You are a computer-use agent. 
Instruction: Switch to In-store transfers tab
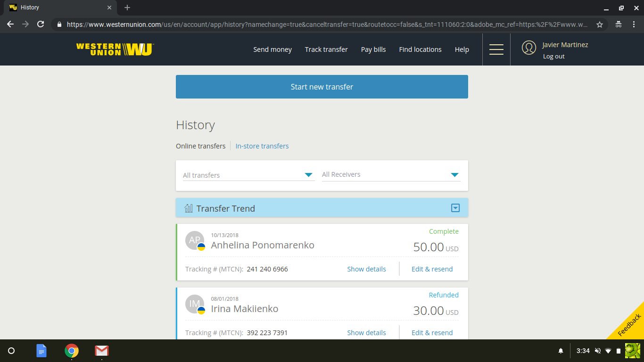(262, 146)
